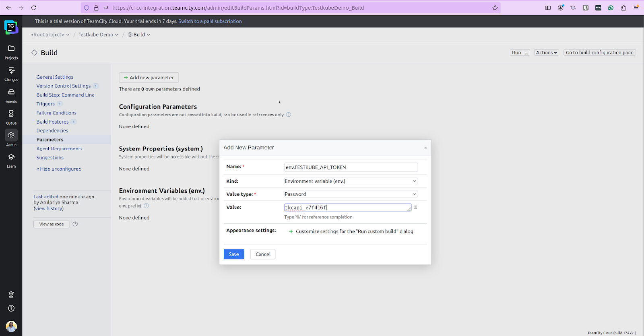644x336 pixels.
Task: Open Build Step: Command Line
Action: (x=65, y=95)
